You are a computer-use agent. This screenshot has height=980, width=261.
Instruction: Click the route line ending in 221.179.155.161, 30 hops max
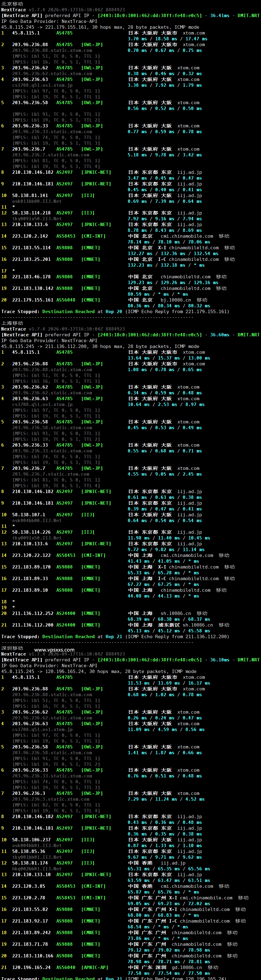click(100, 27)
